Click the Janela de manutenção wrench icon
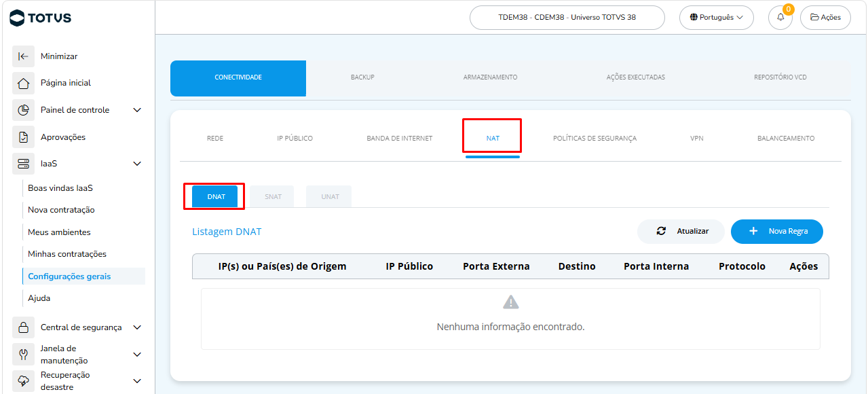This screenshot has height=394, width=868. 23,355
